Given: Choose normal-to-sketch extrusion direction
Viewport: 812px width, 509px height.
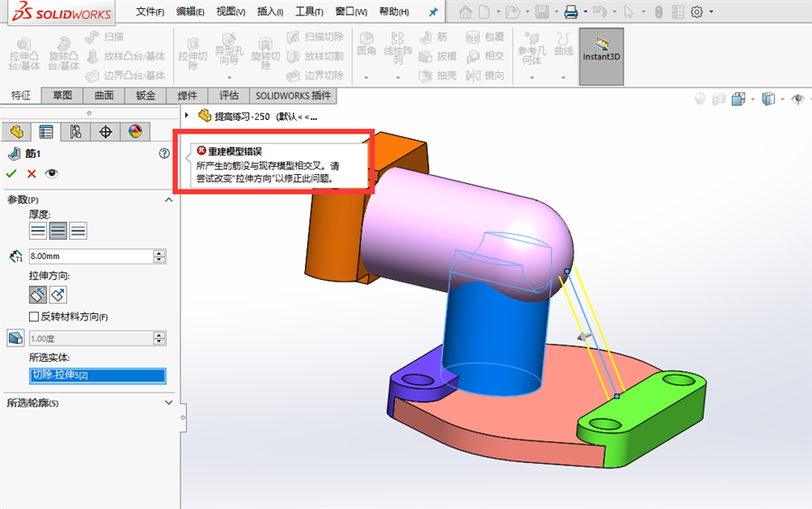Looking at the screenshot, I should (58, 295).
